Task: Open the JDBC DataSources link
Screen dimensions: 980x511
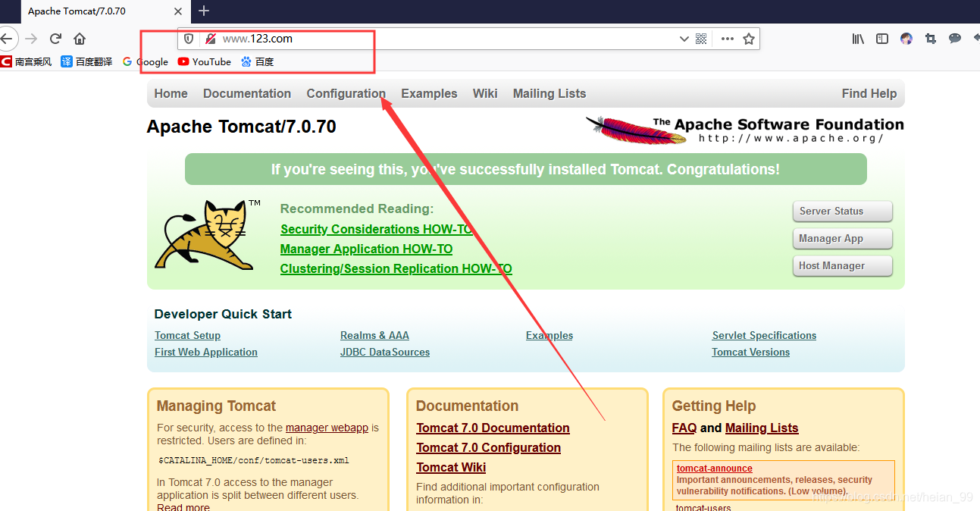Action: click(x=385, y=352)
